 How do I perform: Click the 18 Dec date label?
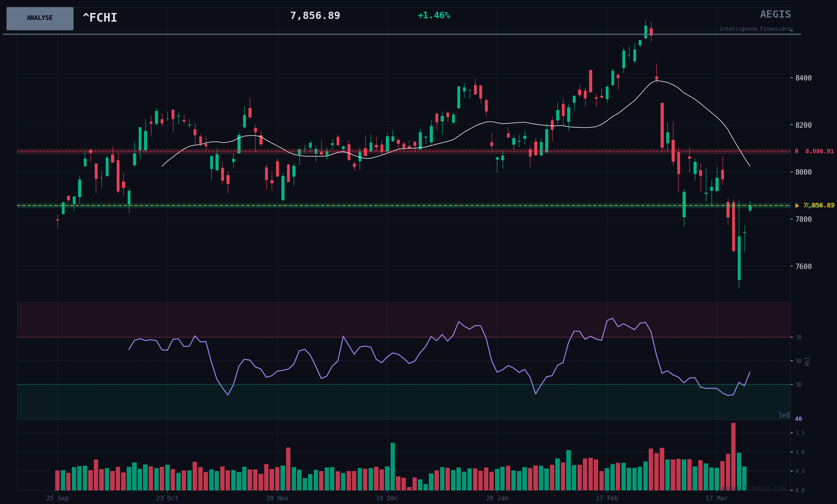tap(387, 498)
